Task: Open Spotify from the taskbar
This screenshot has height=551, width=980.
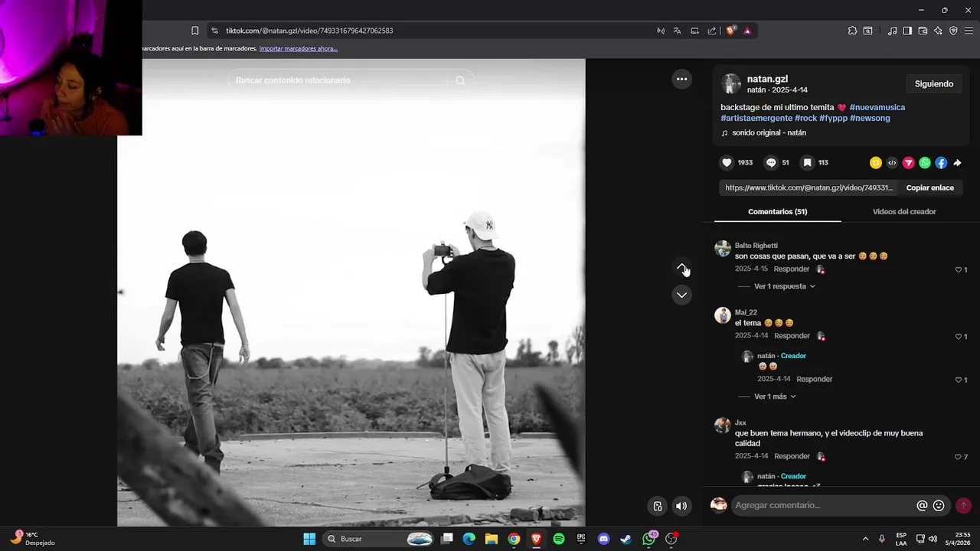Action: click(x=559, y=539)
